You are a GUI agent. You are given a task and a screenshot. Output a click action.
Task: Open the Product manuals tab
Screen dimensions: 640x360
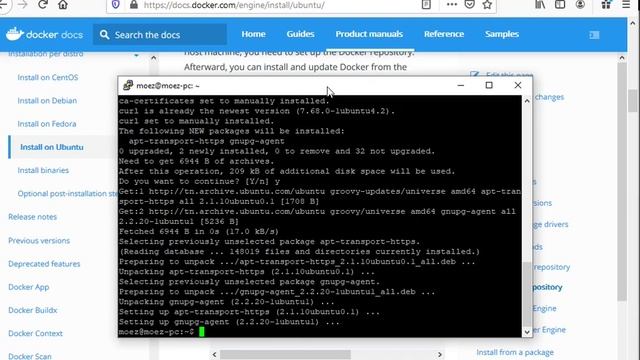coord(369,34)
